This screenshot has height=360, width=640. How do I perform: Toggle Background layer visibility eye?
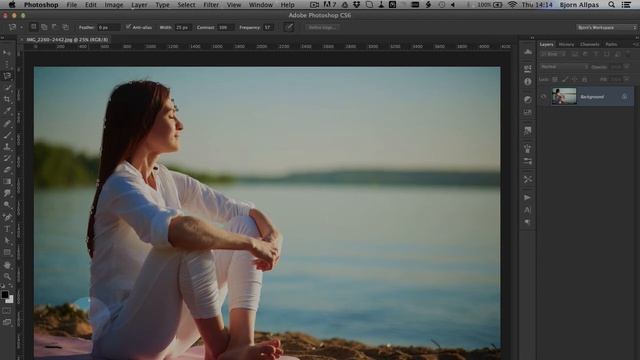[x=543, y=97]
